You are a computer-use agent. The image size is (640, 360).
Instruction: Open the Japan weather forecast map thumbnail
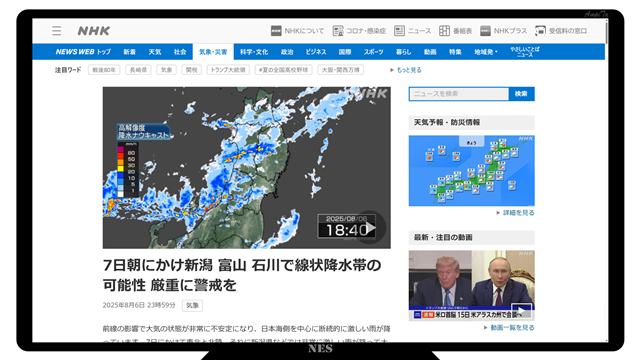click(x=471, y=171)
